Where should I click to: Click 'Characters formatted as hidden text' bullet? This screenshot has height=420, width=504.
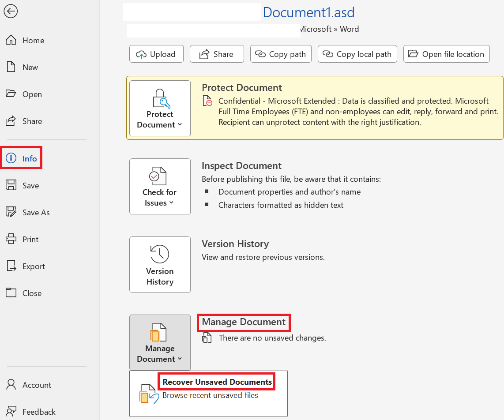tap(281, 205)
